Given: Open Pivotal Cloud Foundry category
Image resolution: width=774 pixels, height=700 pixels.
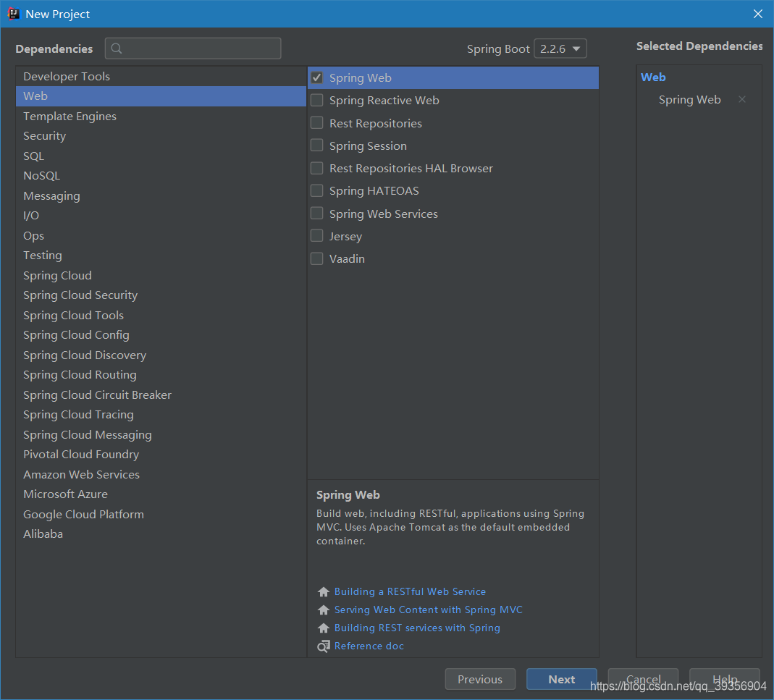Looking at the screenshot, I should pos(161,455).
